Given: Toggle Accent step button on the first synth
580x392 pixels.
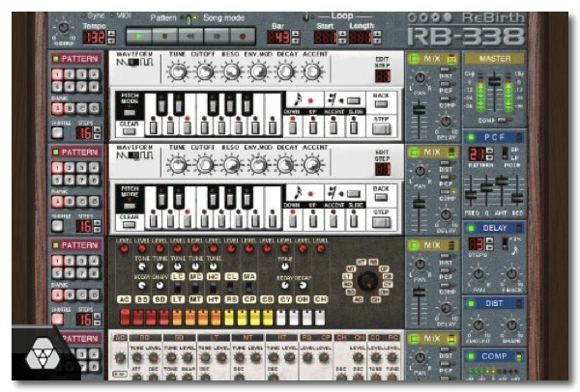Looking at the screenshot, I should (333, 127).
